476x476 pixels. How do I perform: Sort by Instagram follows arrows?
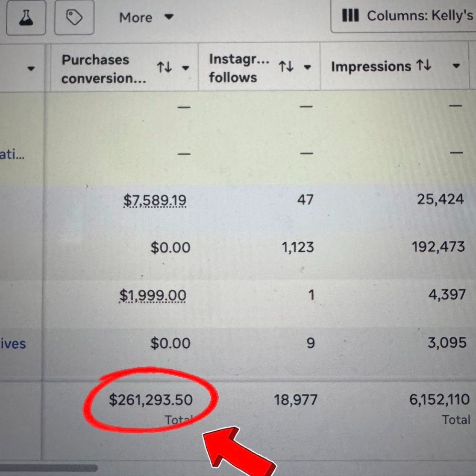286,67
